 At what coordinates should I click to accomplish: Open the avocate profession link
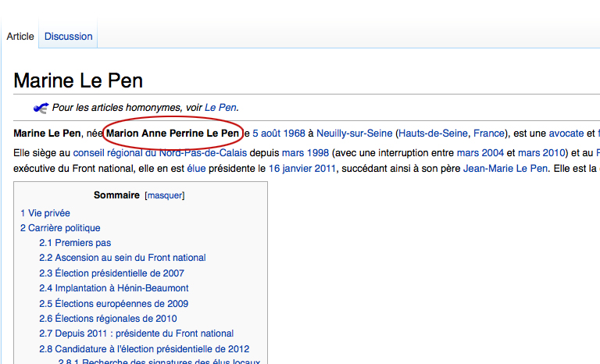click(566, 134)
